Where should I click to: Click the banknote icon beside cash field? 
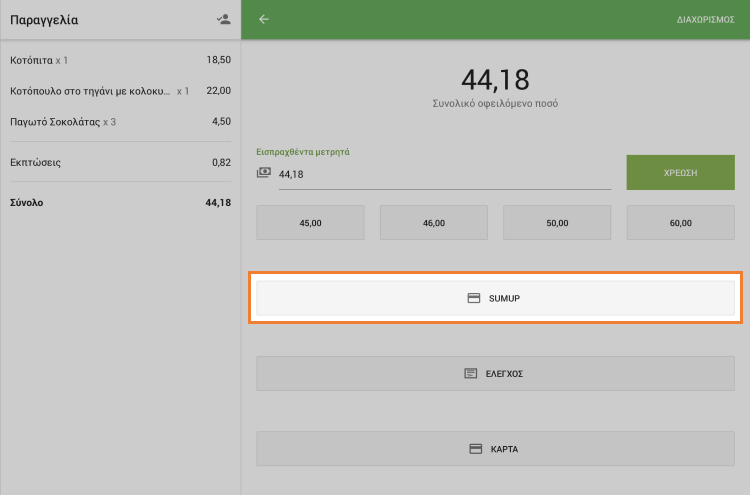[264, 173]
